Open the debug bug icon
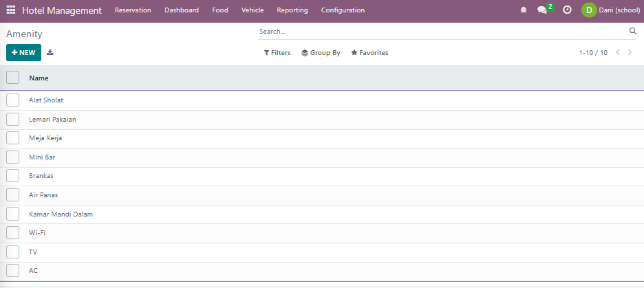Image resolution: width=644 pixels, height=288 pixels. pyautogui.click(x=523, y=10)
